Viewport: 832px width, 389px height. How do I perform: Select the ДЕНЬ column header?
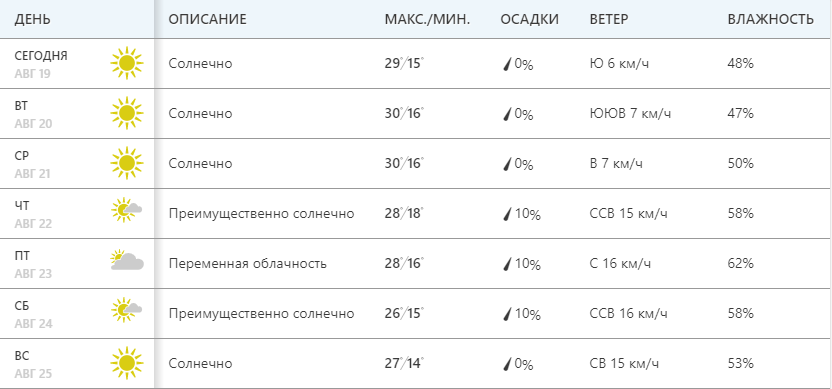pos(32,20)
